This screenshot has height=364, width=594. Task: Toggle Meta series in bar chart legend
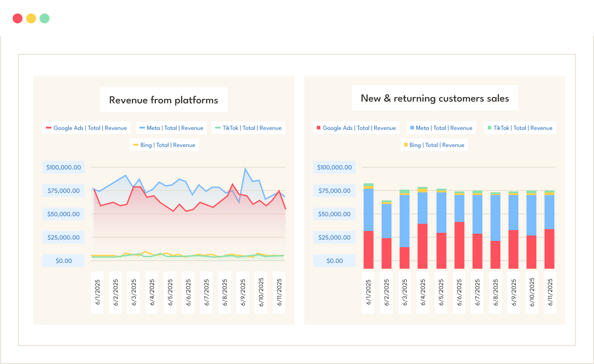(441, 128)
